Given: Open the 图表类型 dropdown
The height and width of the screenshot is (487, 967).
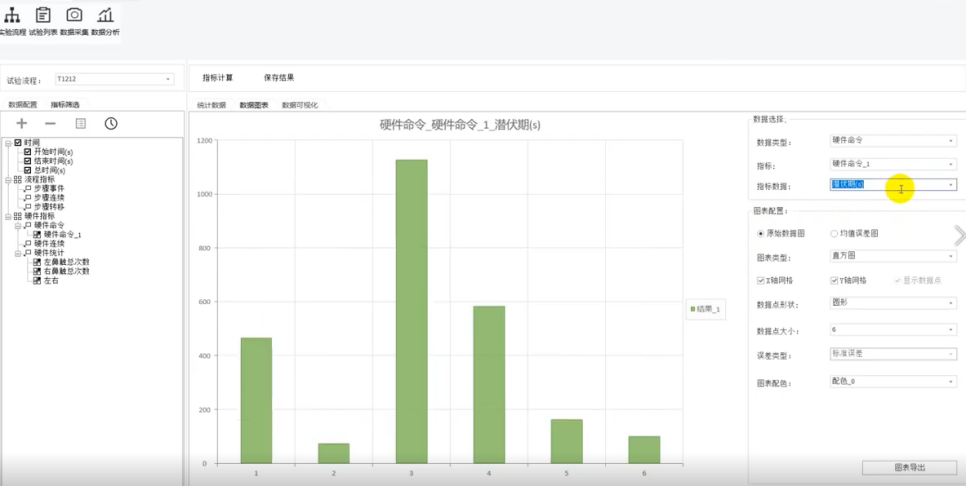Looking at the screenshot, I should [x=892, y=256].
